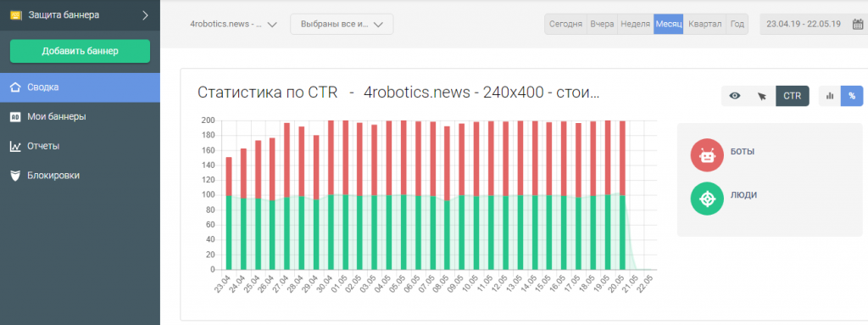Switch chart to views with eye icon
Viewport: 868px width, 325px height.
[x=735, y=96]
